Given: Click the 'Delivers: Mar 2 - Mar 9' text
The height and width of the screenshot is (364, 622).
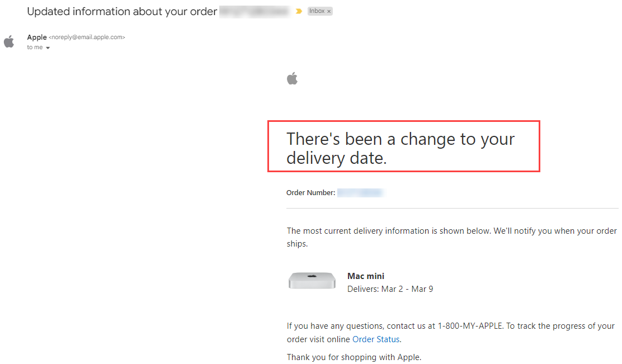Looking at the screenshot, I should coord(390,289).
